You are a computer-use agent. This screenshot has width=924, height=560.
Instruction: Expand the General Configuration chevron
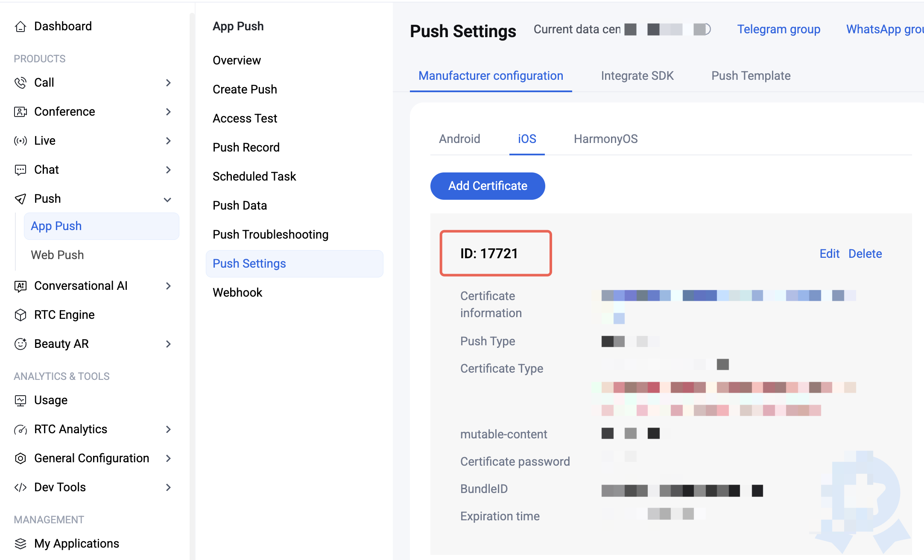pos(168,458)
